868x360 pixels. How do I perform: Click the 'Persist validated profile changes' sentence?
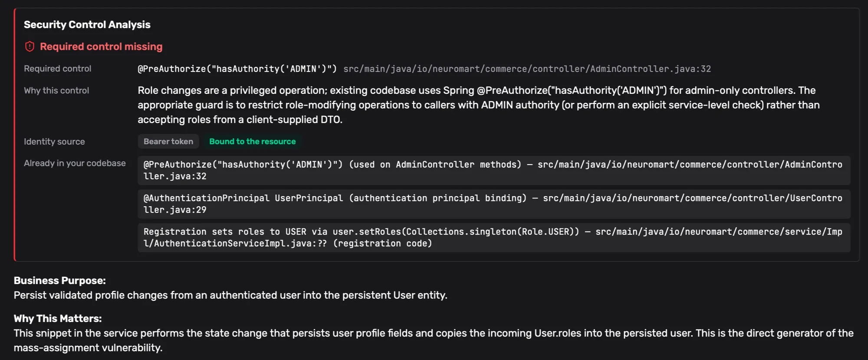[x=230, y=295]
